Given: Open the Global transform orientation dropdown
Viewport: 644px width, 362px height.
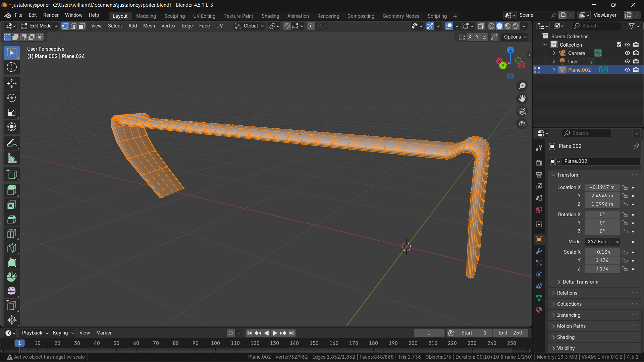Looking at the screenshot, I should click(x=250, y=26).
